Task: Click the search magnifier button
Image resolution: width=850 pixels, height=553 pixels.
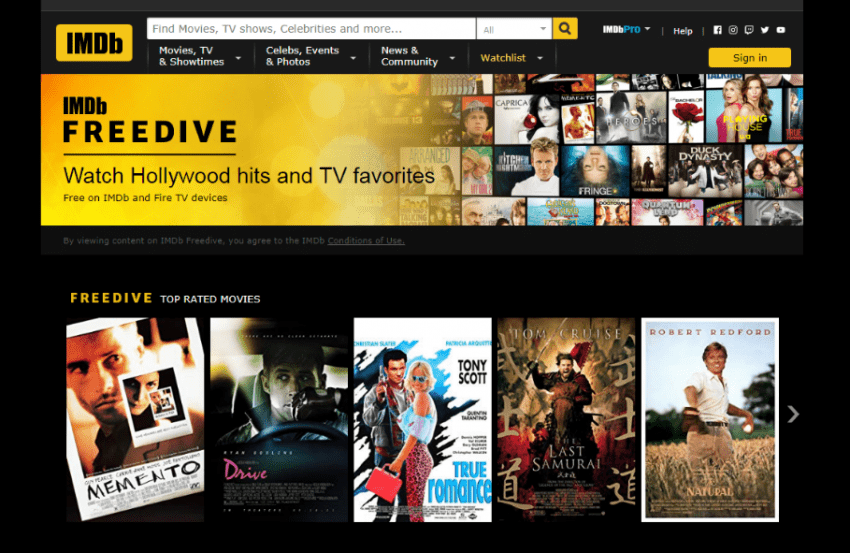Action: [565, 28]
